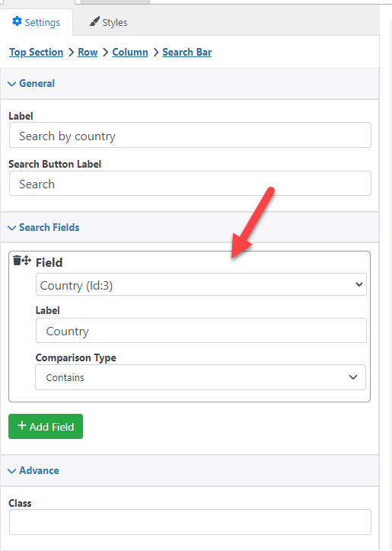
Task: Switch to the Settings tab
Action: [36, 22]
